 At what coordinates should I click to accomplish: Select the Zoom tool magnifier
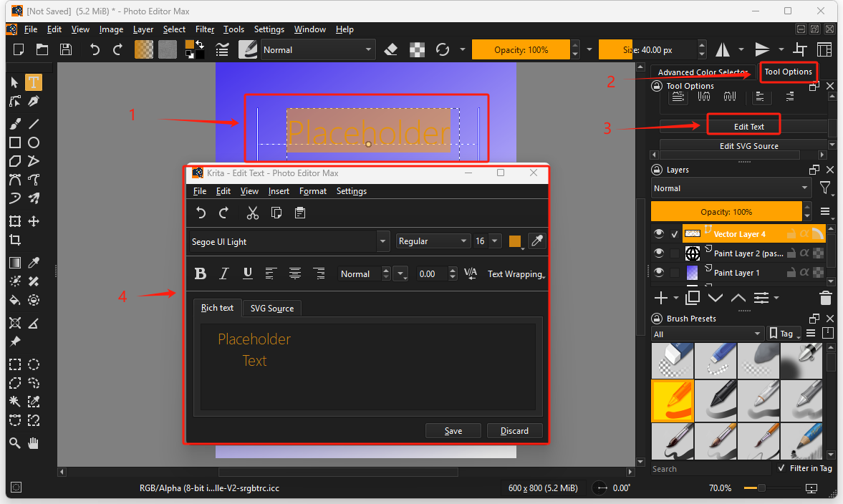click(x=15, y=442)
